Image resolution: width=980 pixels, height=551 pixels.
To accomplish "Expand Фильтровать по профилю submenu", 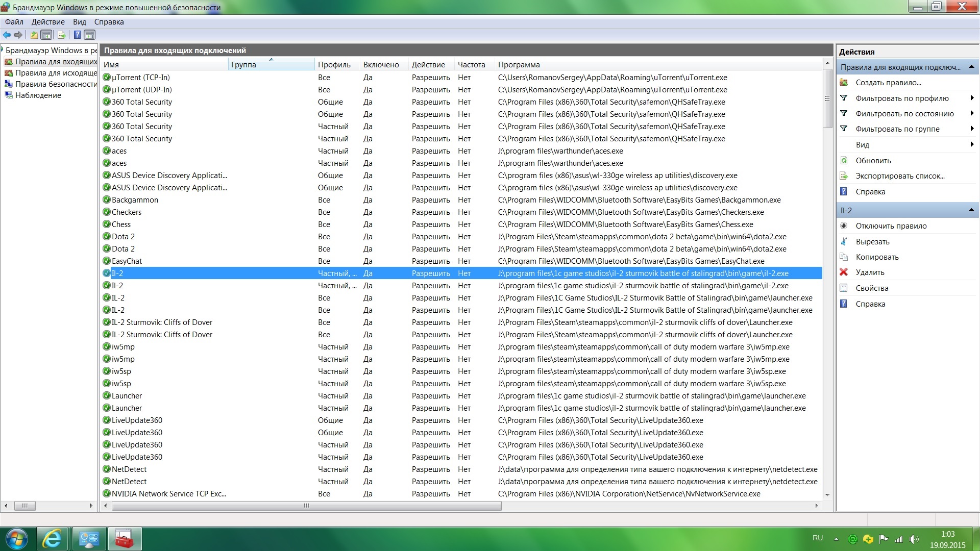I will [972, 98].
